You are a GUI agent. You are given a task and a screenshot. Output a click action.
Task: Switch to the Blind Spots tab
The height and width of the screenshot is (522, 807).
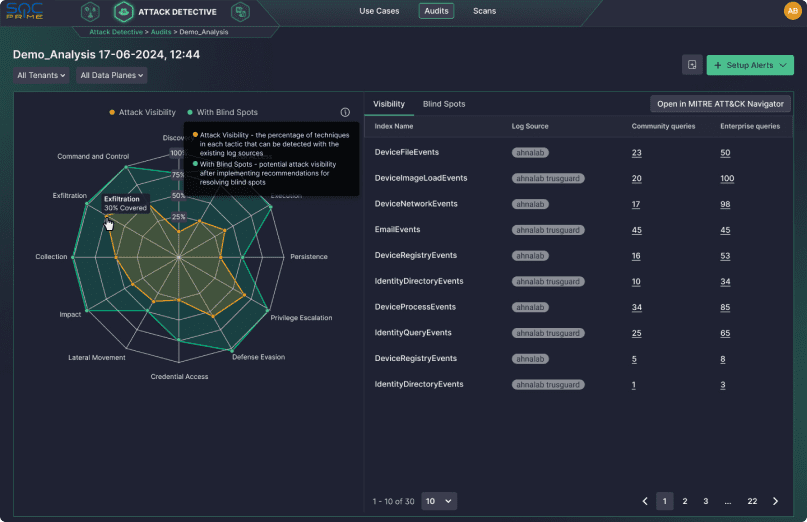point(443,104)
